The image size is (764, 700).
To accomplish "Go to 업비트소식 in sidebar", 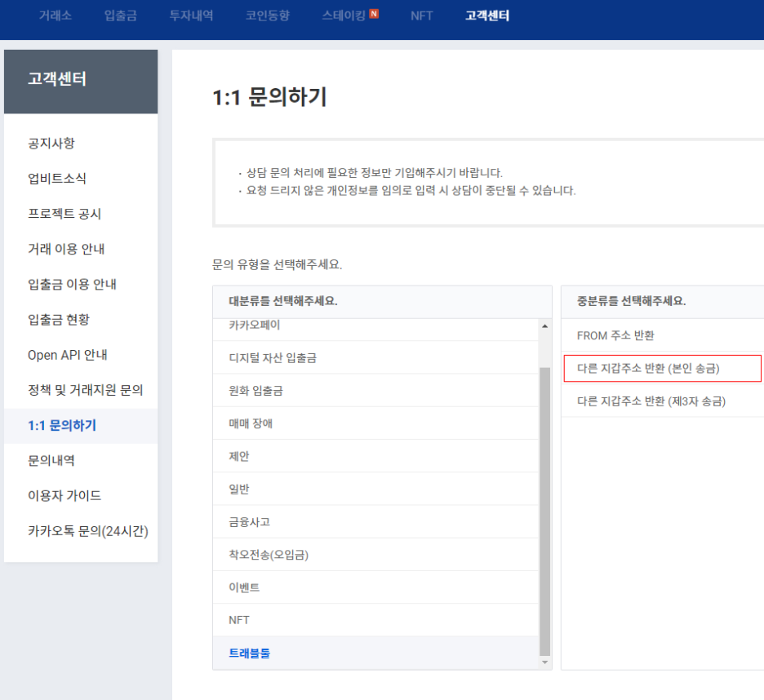I will click(x=57, y=179).
